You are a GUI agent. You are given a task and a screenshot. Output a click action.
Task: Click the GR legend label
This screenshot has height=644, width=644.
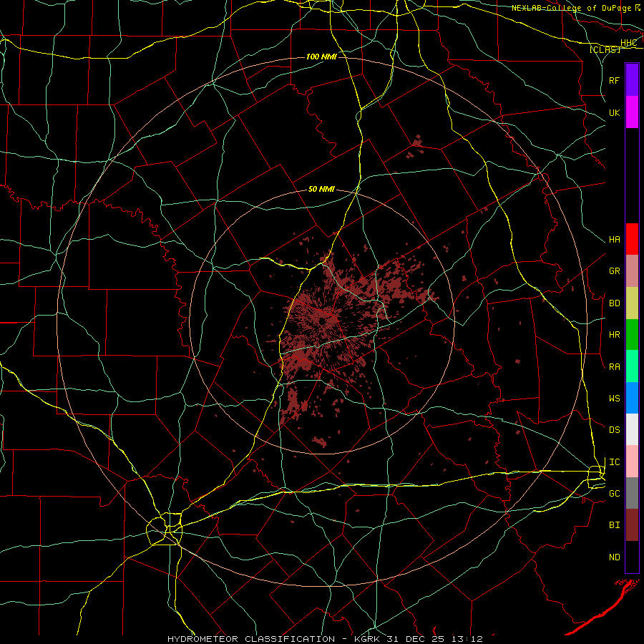pos(615,271)
